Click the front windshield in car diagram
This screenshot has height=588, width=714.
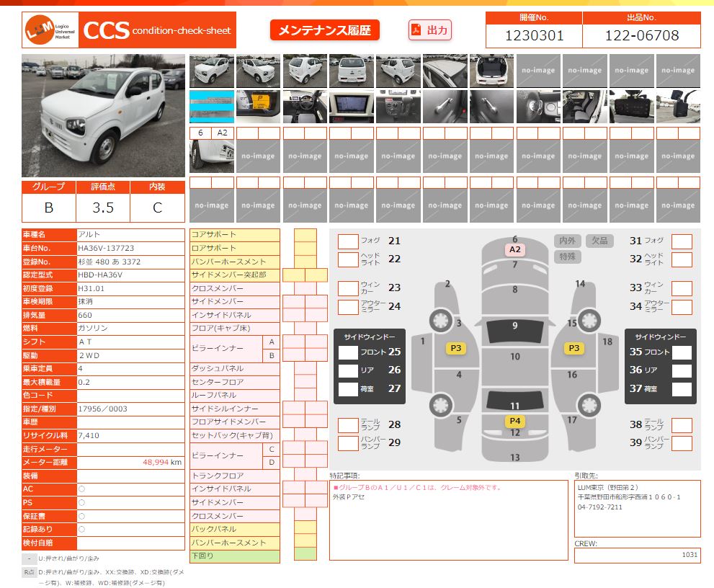coord(514,330)
